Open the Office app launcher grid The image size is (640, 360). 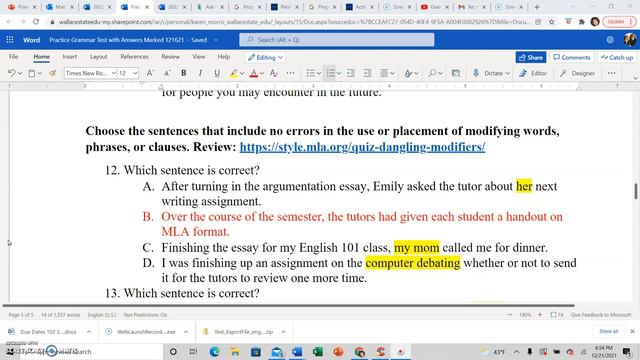tap(10, 40)
